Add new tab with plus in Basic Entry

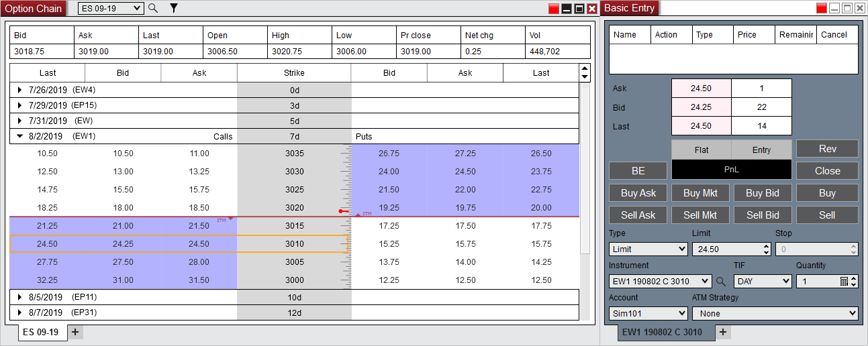(x=722, y=332)
